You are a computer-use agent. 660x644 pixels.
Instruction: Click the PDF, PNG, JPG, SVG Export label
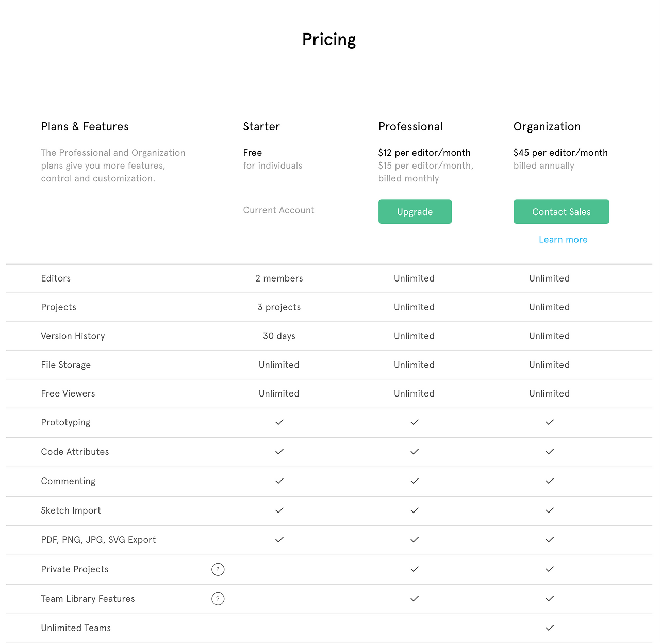[98, 540]
